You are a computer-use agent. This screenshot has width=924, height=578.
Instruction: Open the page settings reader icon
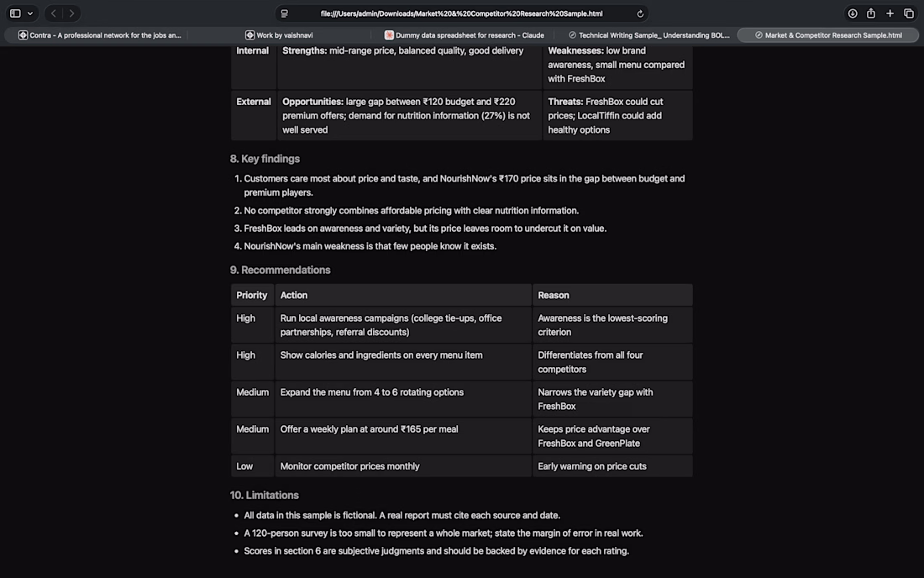[285, 13]
